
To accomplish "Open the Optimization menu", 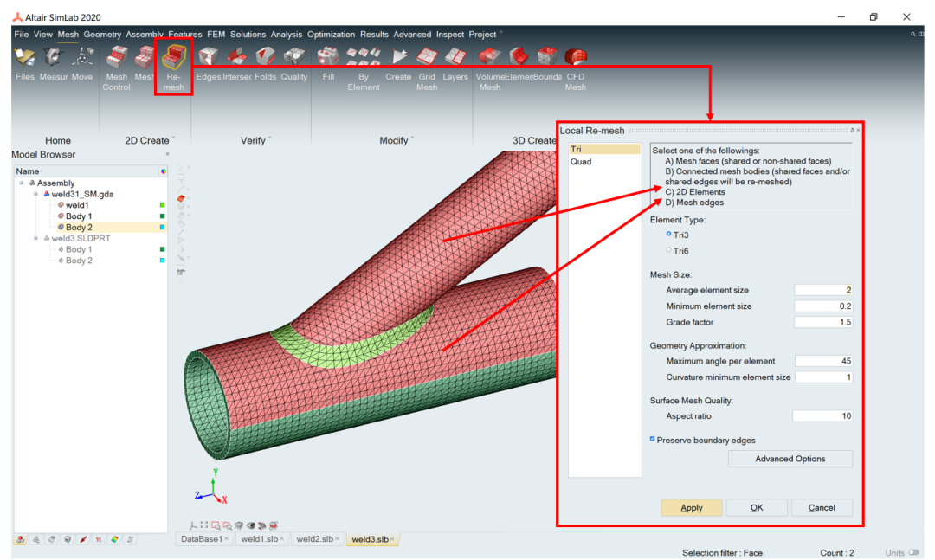I will [331, 35].
